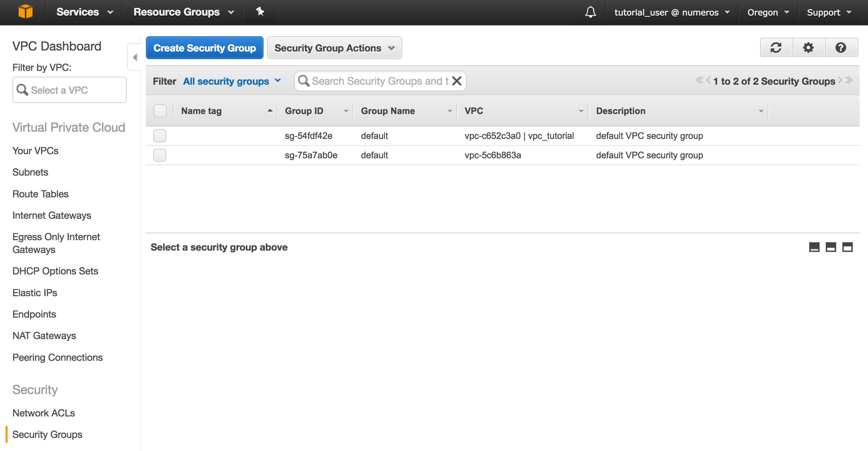Select checkbox for sg-75a7ab0e row

[160, 155]
